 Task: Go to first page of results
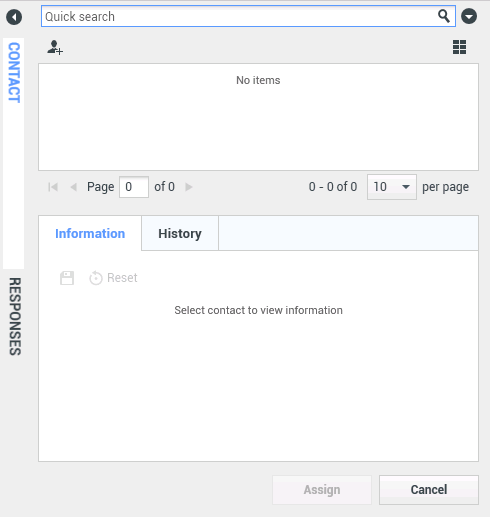pos(53,187)
